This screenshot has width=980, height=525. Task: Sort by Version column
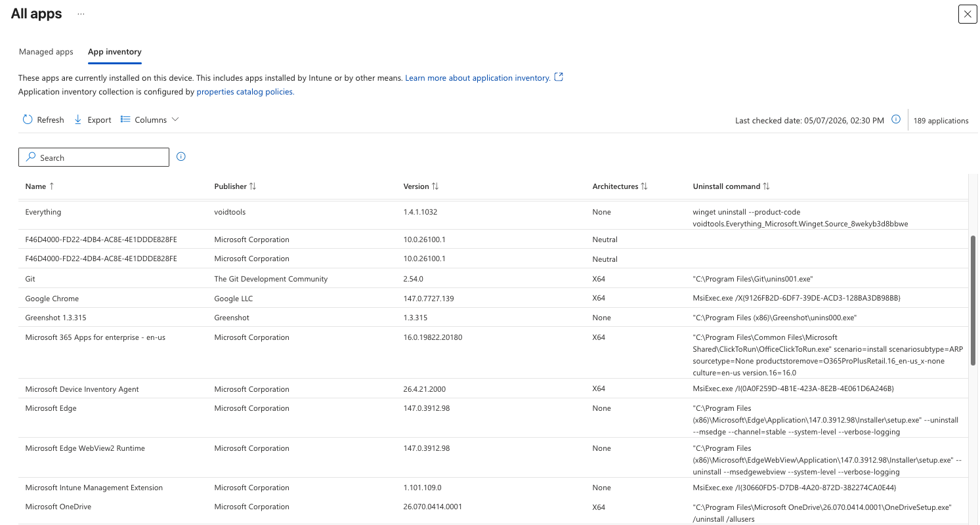[421, 186]
